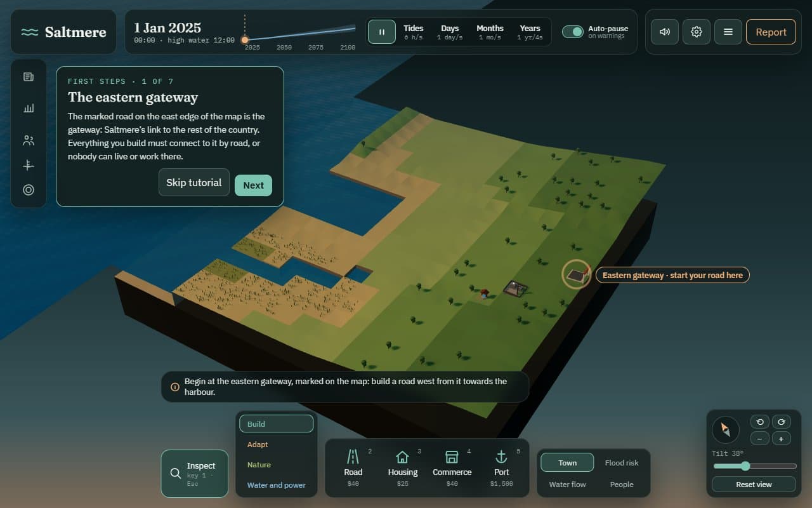The width and height of the screenshot is (812, 508).
Task: Go to the Next tutorial step
Action: pyautogui.click(x=253, y=185)
